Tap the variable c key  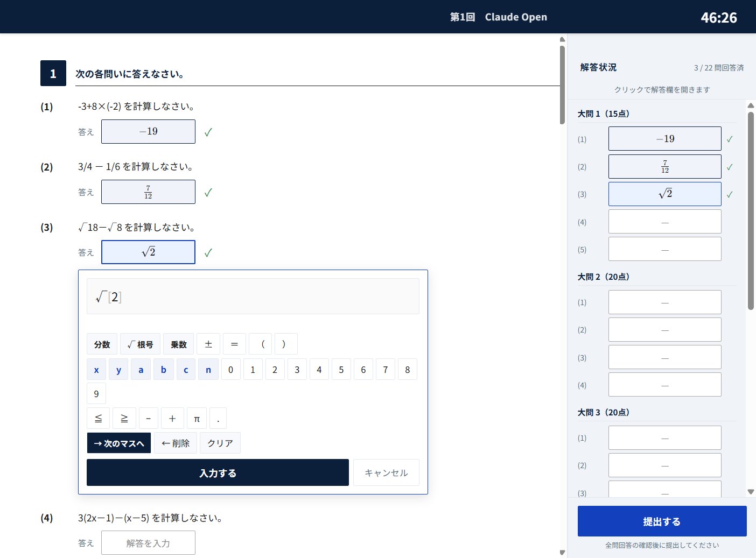coord(186,370)
